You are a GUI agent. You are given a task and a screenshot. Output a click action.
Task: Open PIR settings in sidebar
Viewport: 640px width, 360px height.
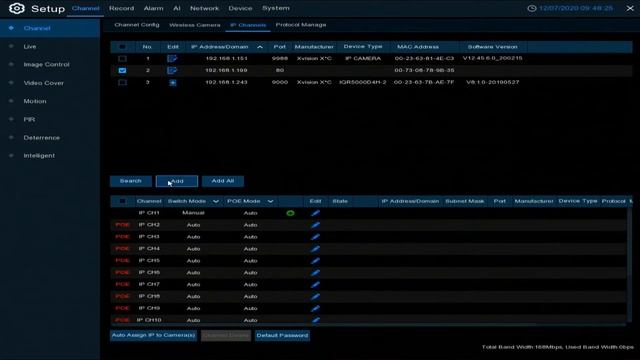[29, 120]
